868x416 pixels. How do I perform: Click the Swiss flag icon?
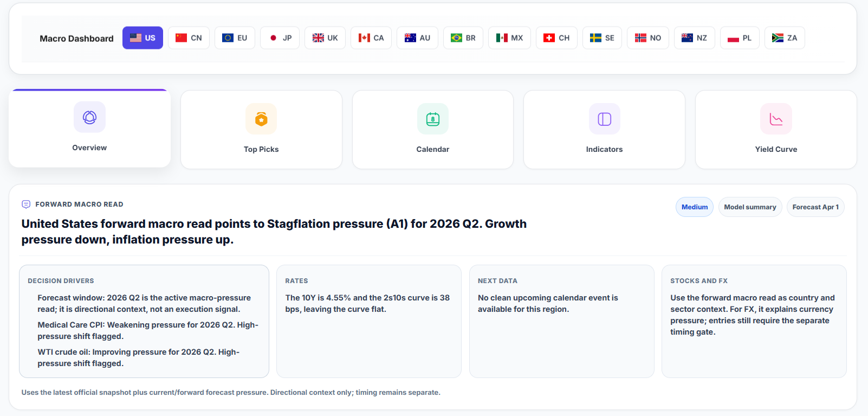(549, 38)
